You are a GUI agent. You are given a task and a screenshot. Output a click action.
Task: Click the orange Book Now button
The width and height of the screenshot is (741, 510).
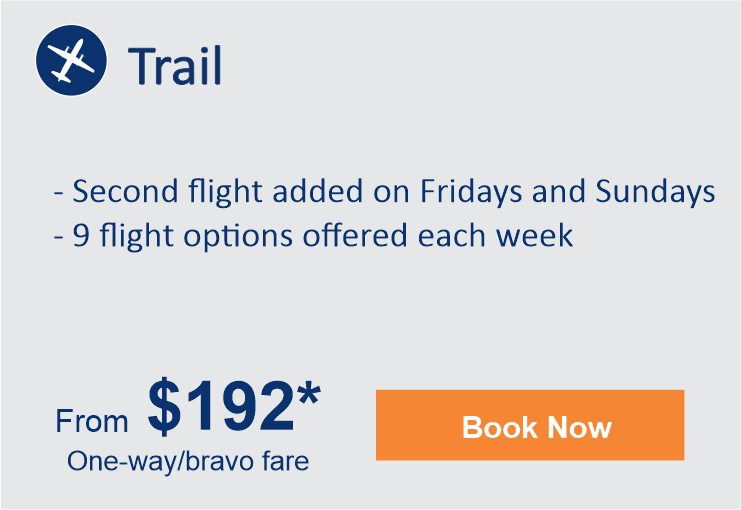(530, 425)
